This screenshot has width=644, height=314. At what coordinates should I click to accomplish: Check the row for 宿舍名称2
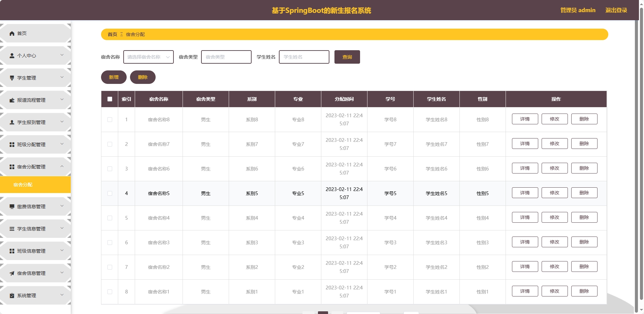[110, 267]
